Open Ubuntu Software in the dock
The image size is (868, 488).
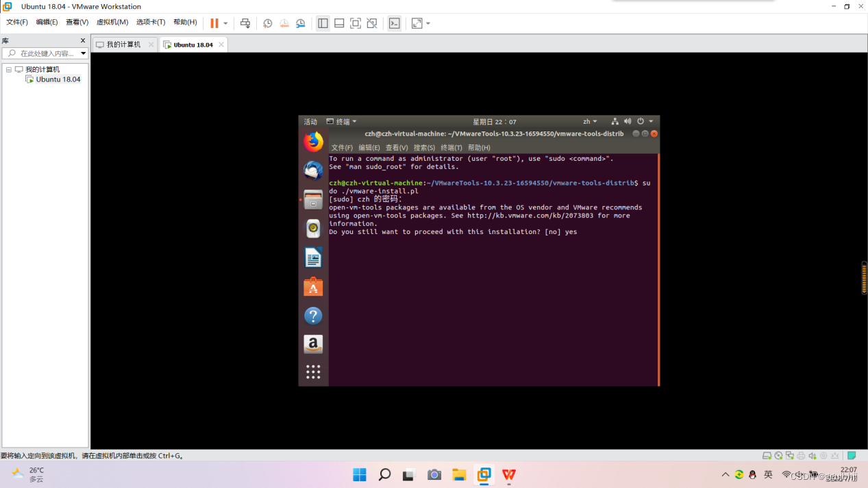point(313,287)
